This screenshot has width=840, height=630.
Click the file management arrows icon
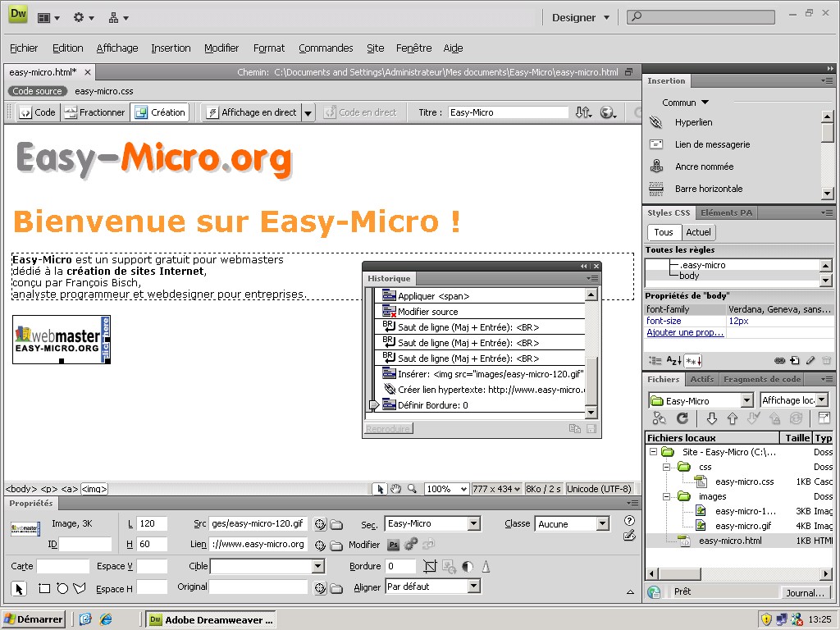coord(583,112)
